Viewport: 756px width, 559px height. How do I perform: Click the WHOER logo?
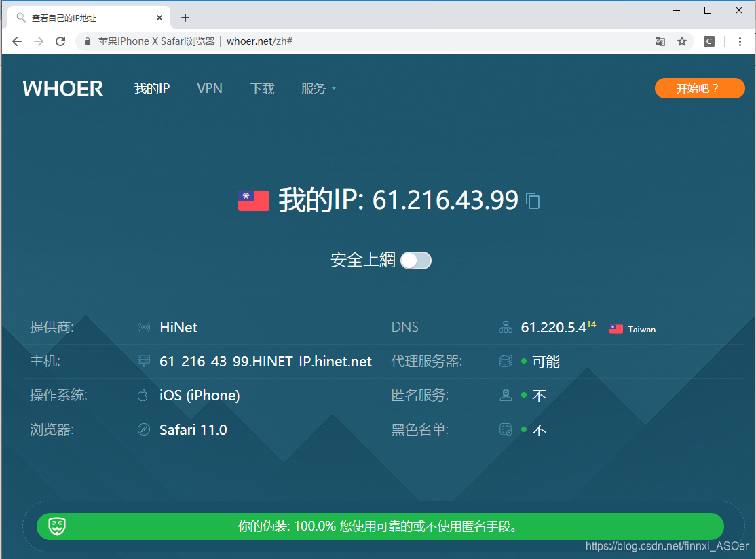pos(63,89)
